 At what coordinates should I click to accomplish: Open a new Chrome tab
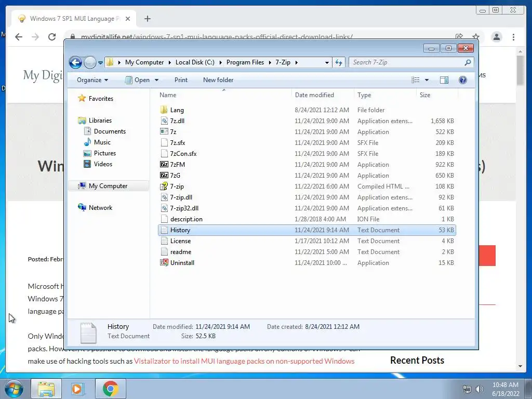tap(147, 19)
